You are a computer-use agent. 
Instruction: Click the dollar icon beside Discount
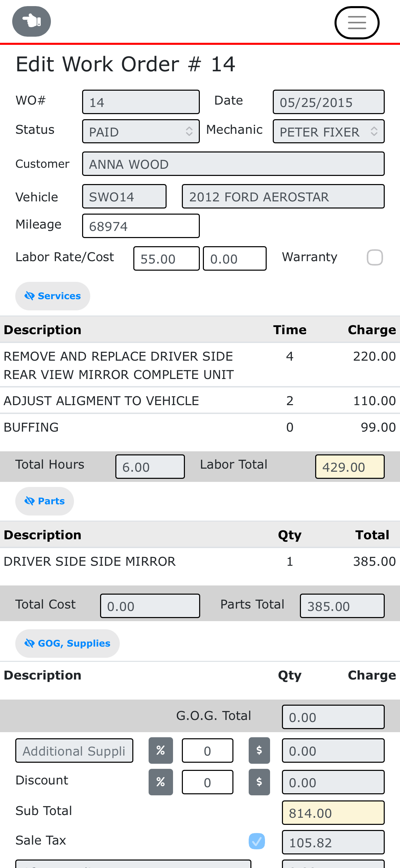259,782
